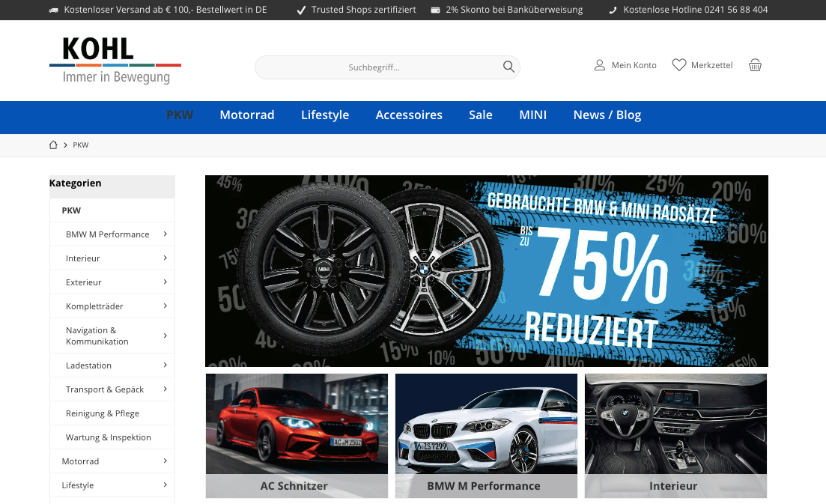Click the Merkzettel heart icon
The height and width of the screenshot is (504, 826).
(679, 64)
